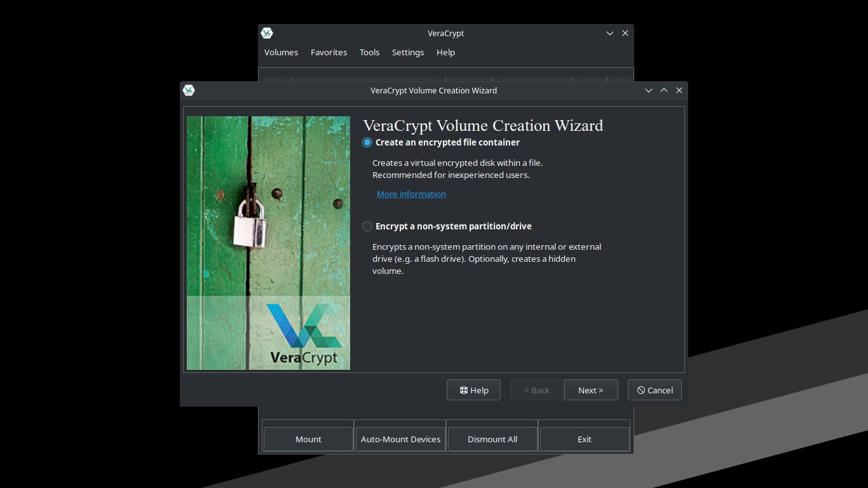Click Next to continue the wizard
Image resolution: width=868 pixels, height=488 pixels.
click(591, 390)
